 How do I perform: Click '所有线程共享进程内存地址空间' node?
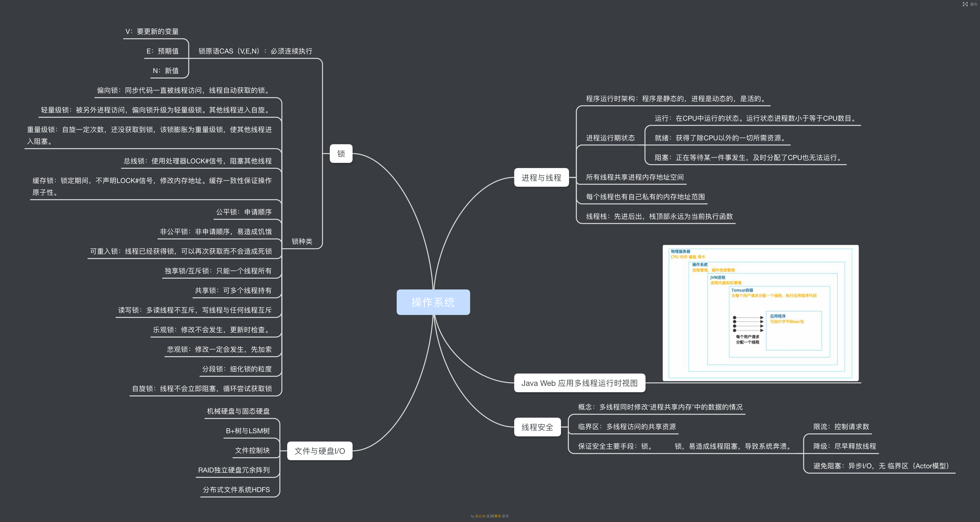pyautogui.click(x=635, y=177)
